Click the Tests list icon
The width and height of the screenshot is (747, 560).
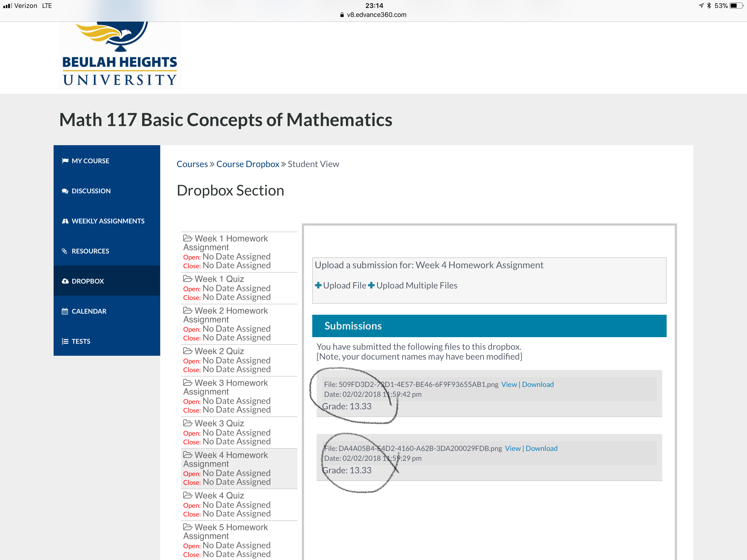65,341
